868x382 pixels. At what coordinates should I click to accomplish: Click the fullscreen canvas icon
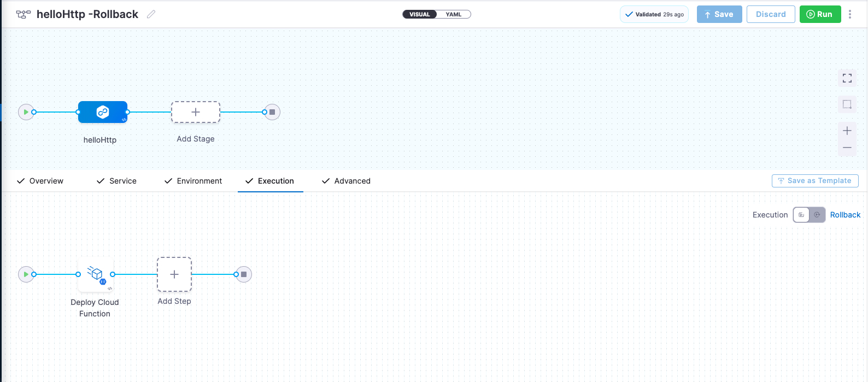pos(847,78)
